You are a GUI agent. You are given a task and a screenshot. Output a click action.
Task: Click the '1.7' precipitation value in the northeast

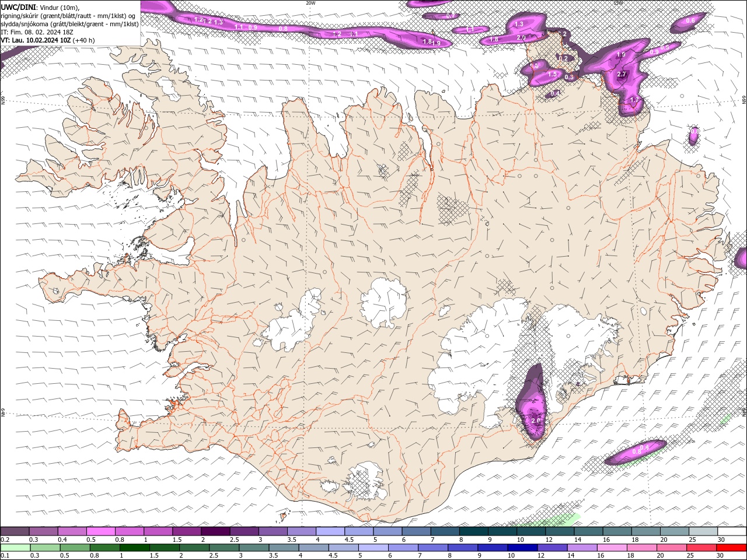635,100
